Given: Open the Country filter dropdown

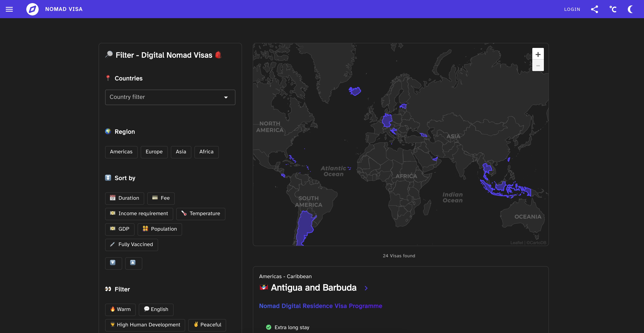Looking at the screenshot, I should (x=170, y=97).
